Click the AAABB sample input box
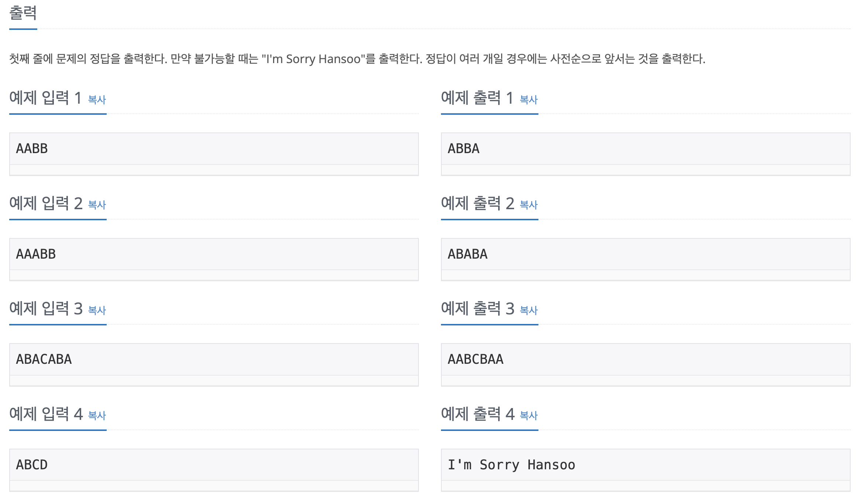Viewport: 865px width, 504px height. coord(214,259)
